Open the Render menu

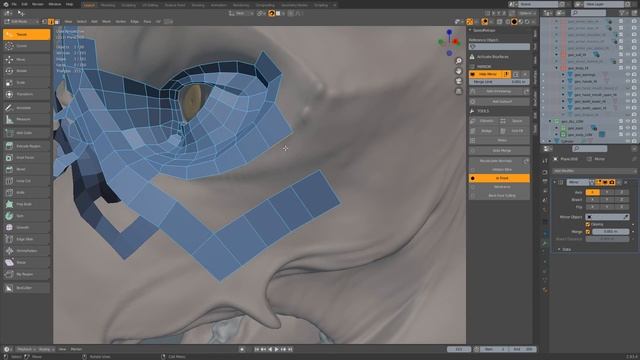pyautogui.click(x=38, y=4)
